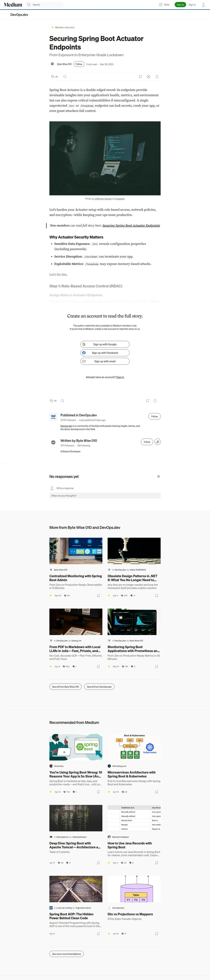
Task: Open Ramesh Fadatare author name
Action: (x=120, y=837)
